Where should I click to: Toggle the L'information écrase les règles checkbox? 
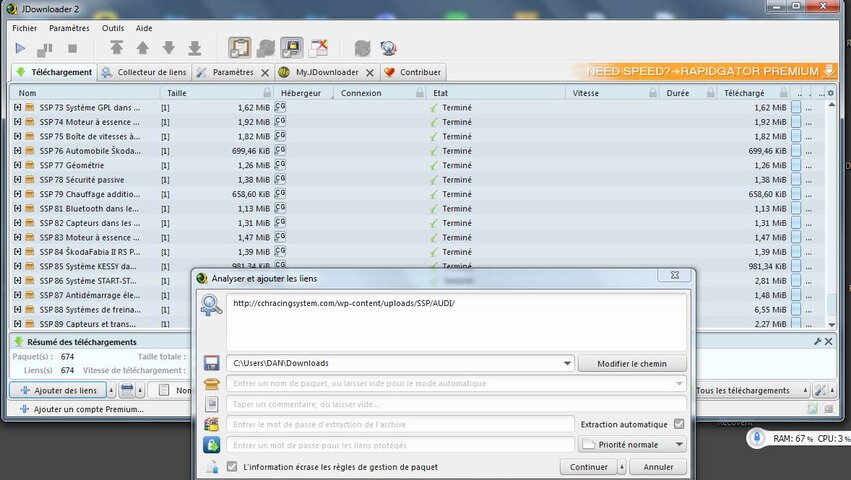[232, 466]
